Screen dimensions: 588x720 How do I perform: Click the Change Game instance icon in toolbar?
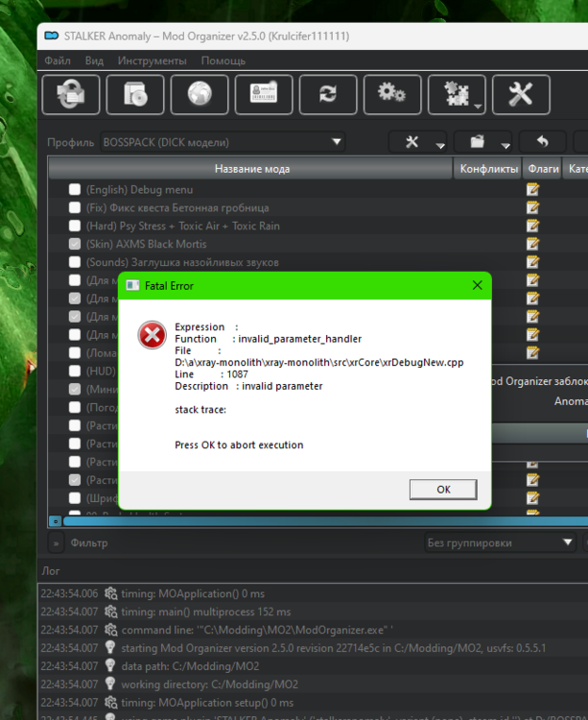click(72, 95)
